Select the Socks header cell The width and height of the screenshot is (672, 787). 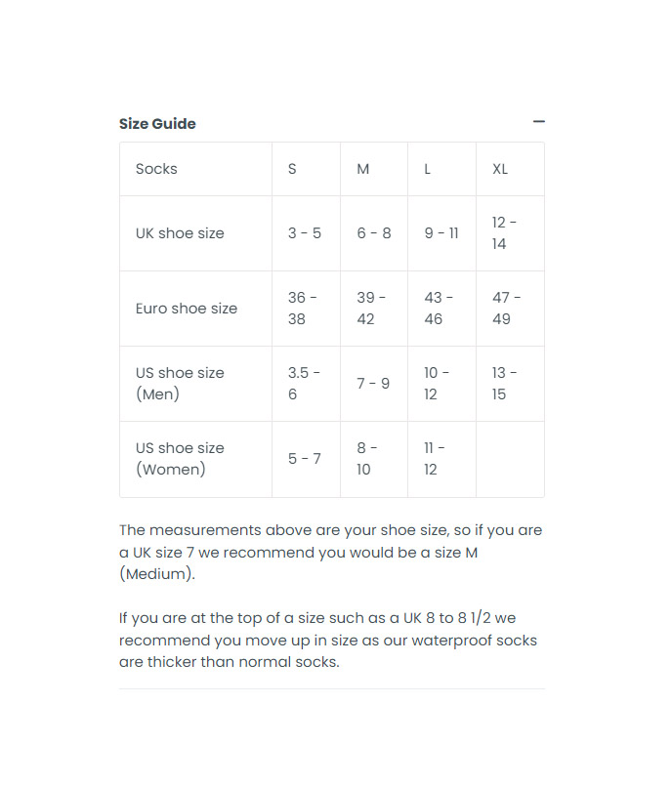[x=156, y=169]
